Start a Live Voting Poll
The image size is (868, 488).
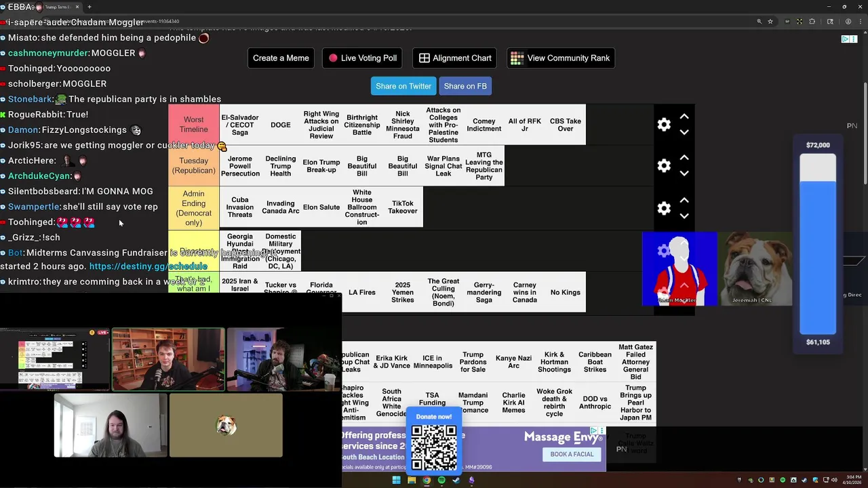click(363, 58)
